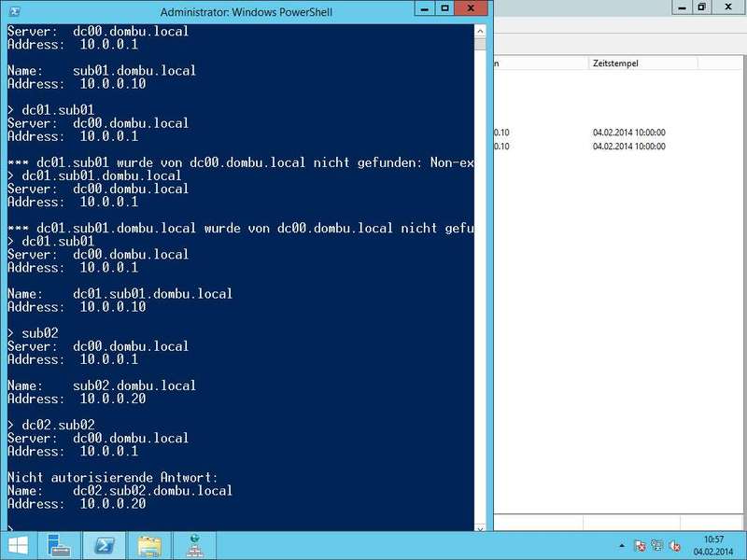The width and height of the screenshot is (747, 560).
Task: Minimize the background DNS window
Action: 682,7
